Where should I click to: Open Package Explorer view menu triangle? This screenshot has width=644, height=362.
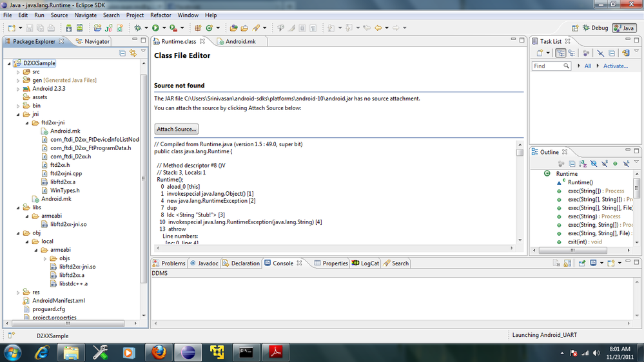click(x=143, y=52)
